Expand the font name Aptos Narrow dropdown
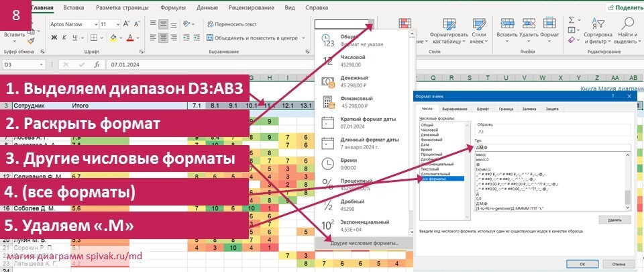 (x=96, y=24)
